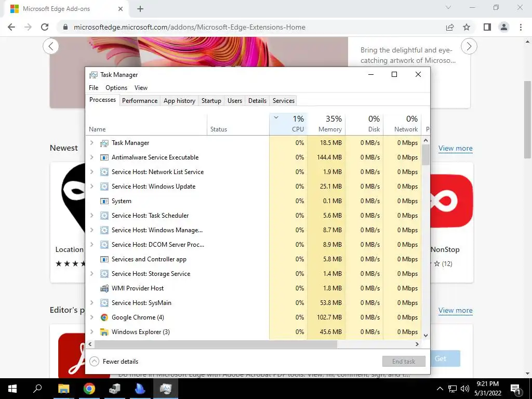Click the Windows Update service gear icon
Viewport: 532px width, 399px height.
coord(104,187)
